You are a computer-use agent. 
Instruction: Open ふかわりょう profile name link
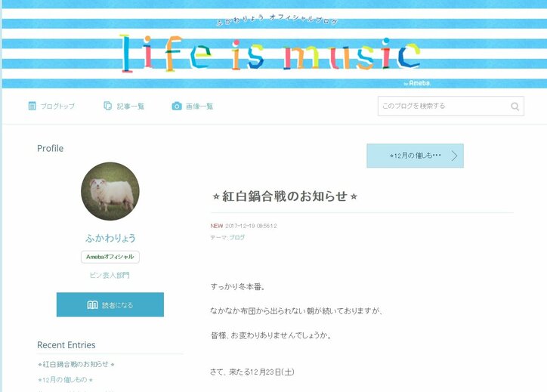point(110,238)
